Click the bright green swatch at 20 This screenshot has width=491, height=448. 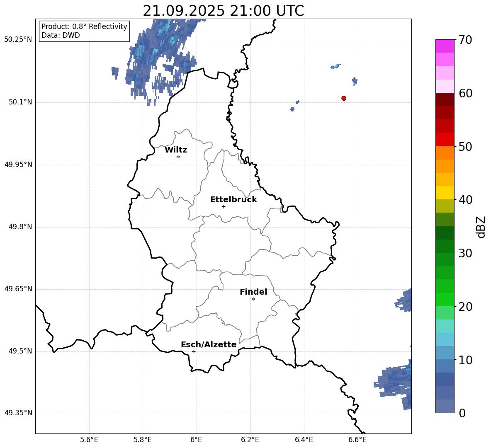(445, 299)
